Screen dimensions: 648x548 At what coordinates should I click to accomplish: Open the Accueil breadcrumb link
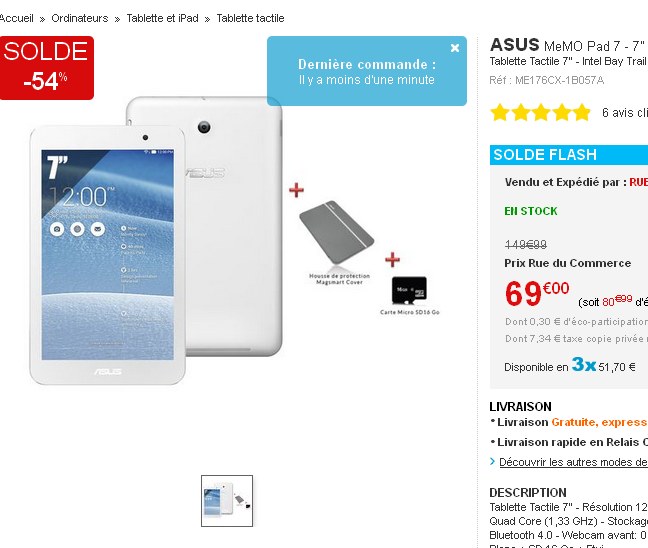17,19
